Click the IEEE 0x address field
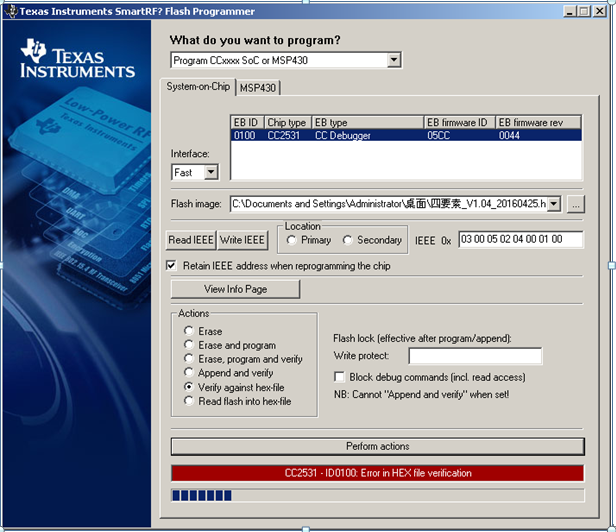This screenshot has height=532, width=616. pos(521,239)
